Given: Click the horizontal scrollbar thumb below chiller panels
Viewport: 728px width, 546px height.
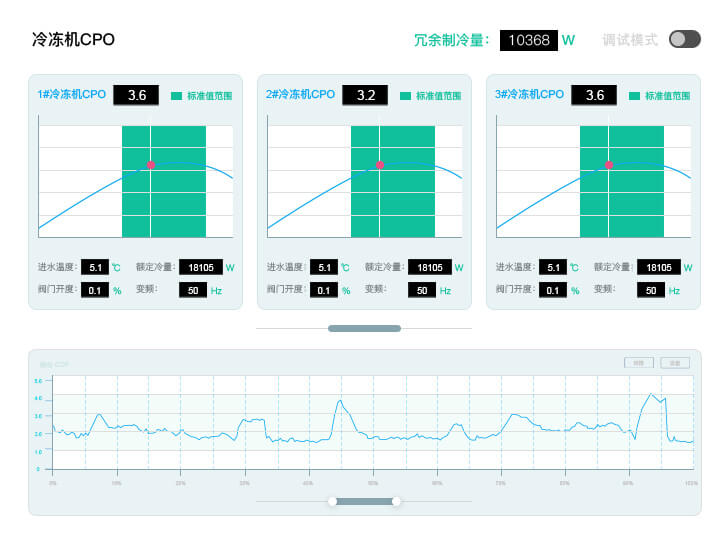Looking at the screenshot, I should click(x=364, y=328).
